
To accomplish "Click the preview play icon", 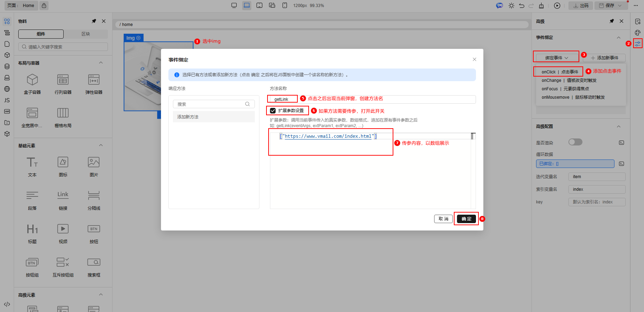I will click(557, 6).
